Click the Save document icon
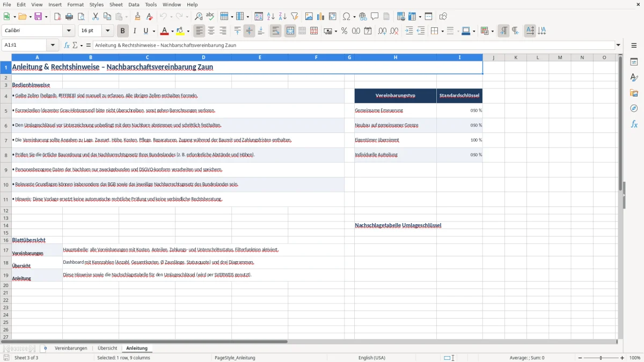644x362 pixels. (x=38, y=17)
